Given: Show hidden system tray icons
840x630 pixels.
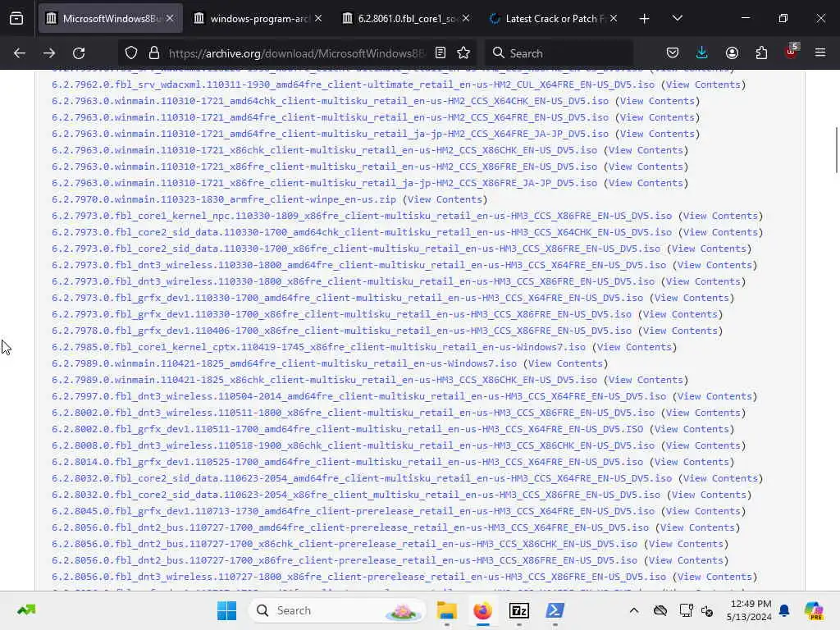Looking at the screenshot, I should pos(634,610).
